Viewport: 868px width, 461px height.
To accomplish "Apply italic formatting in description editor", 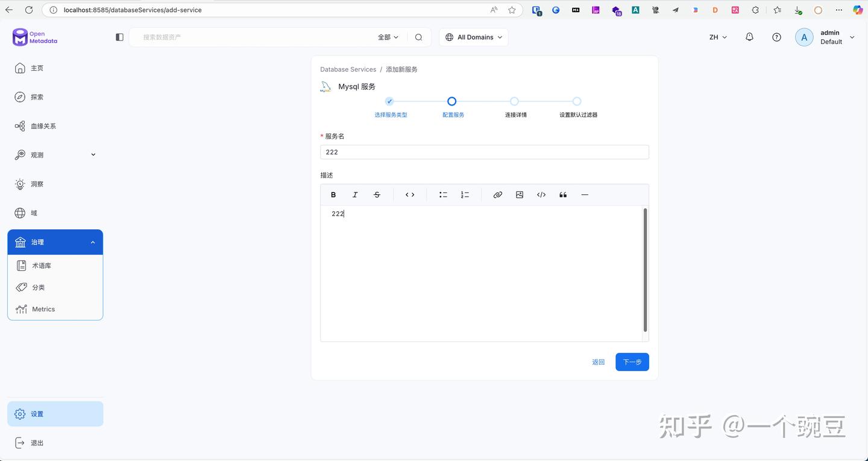I will point(355,195).
